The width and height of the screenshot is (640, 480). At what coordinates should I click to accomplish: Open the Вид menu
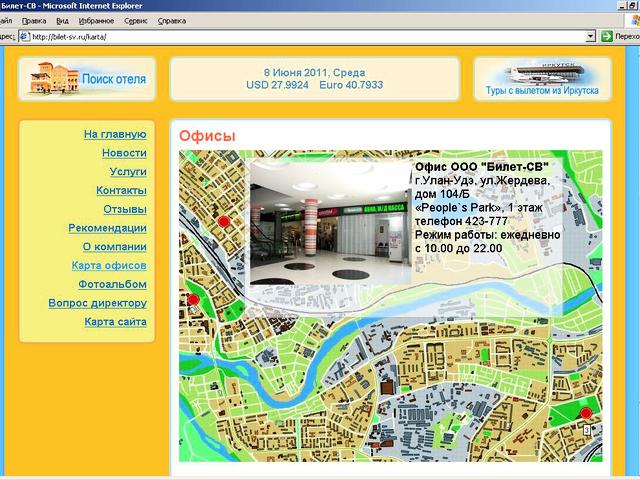click(x=62, y=21)
